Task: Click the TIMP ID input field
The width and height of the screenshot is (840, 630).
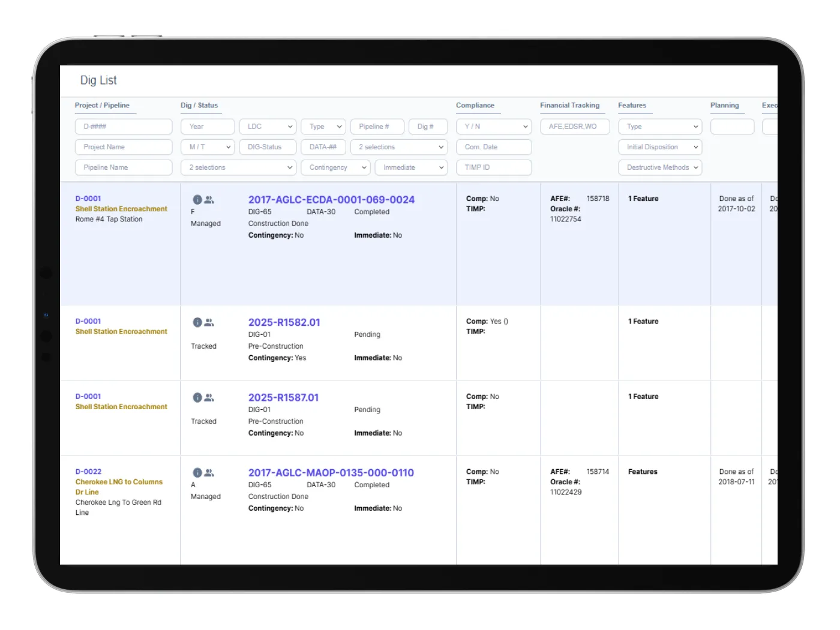Action: (494, 167)
